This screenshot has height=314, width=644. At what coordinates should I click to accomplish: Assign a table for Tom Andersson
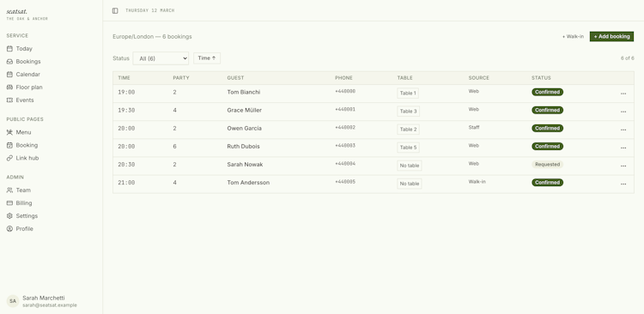(x=410, y=184)
